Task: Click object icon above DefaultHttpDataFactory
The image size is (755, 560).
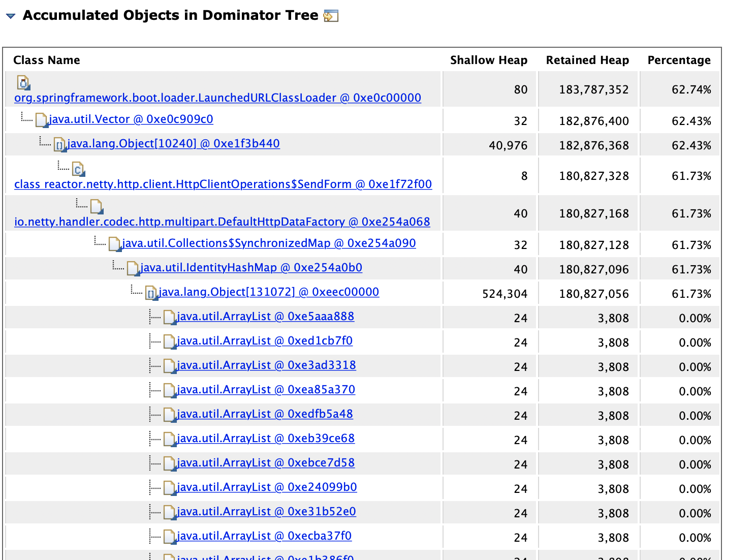Action: pos(97,206)
